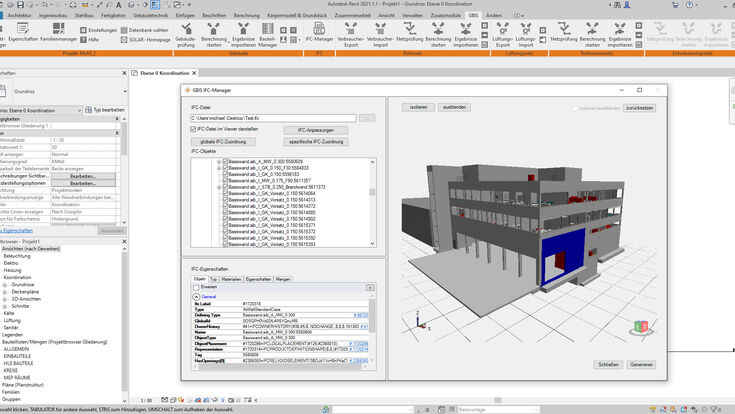Screen dimensions: 735x414
Task: Click Datenbank wählen in the ribbon
Action: [144, 30]
